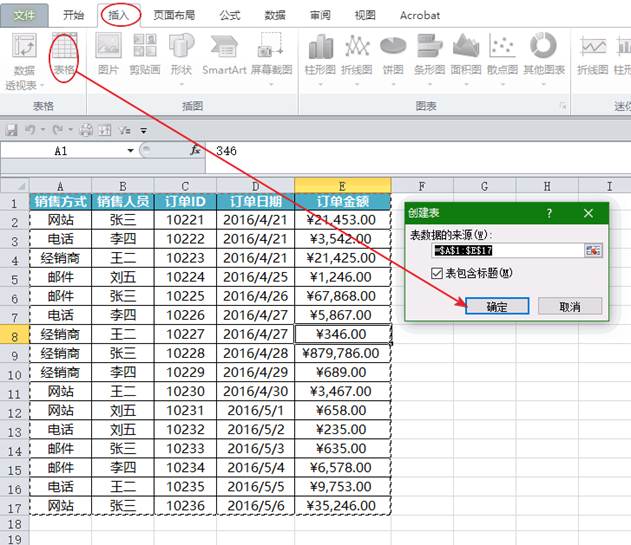Open the 柱形图 column chart dropdown
Viewport: 631px width, 545px height.
point(321,55)
